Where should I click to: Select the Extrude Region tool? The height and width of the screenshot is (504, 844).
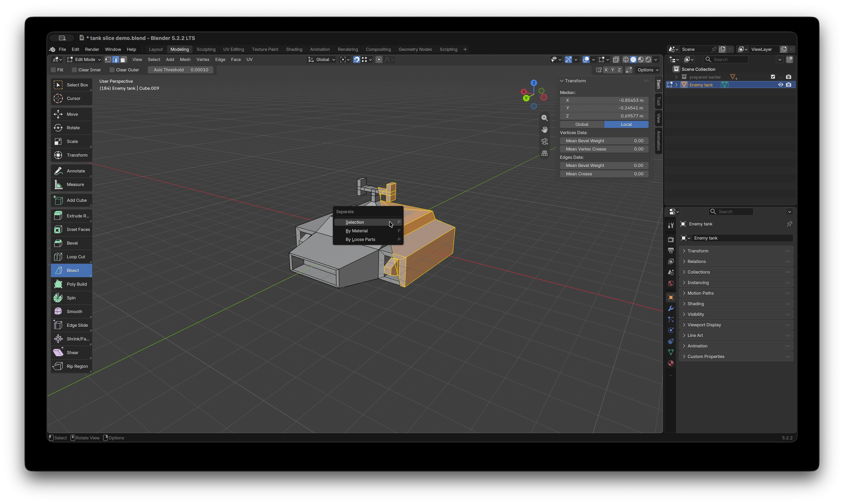click(x=71, y=216)
